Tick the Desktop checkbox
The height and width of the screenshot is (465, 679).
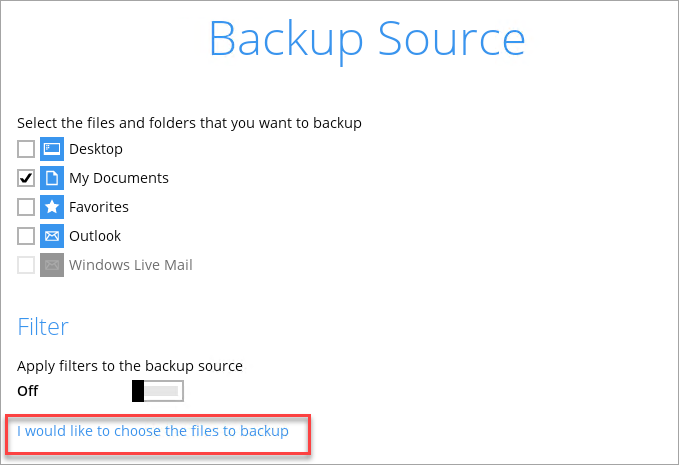pyautogui.click(x=26, y=149)
